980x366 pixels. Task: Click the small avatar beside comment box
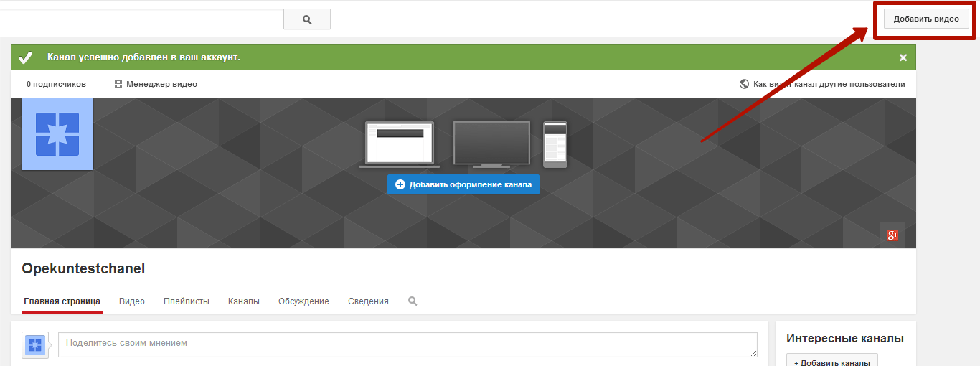pos(34,345)
